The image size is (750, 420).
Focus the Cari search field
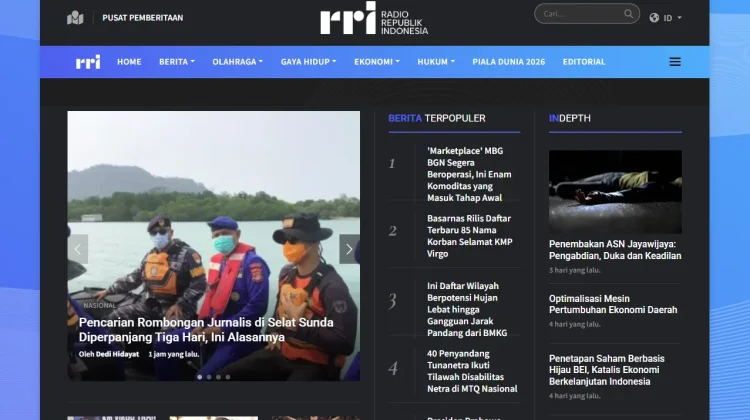586,14
